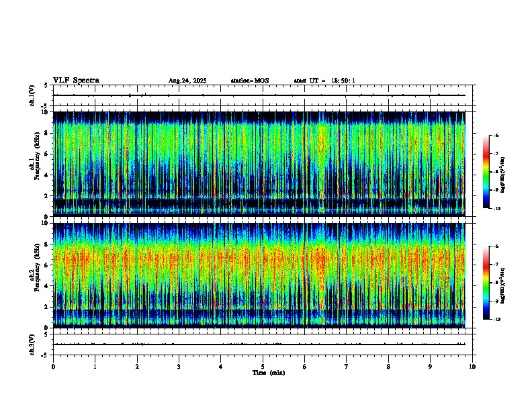
Task: Click the "Time (min)" axis label
Action: click(x=269, y=373)
